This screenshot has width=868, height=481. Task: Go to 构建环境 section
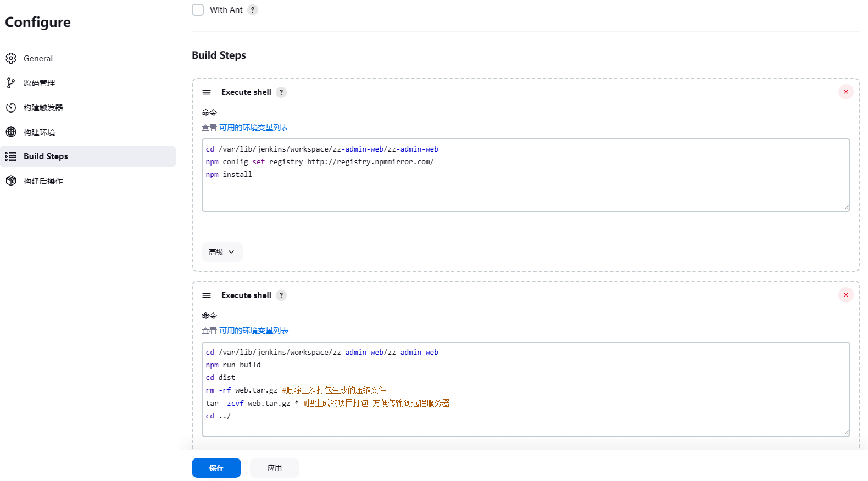click(88, 132)
